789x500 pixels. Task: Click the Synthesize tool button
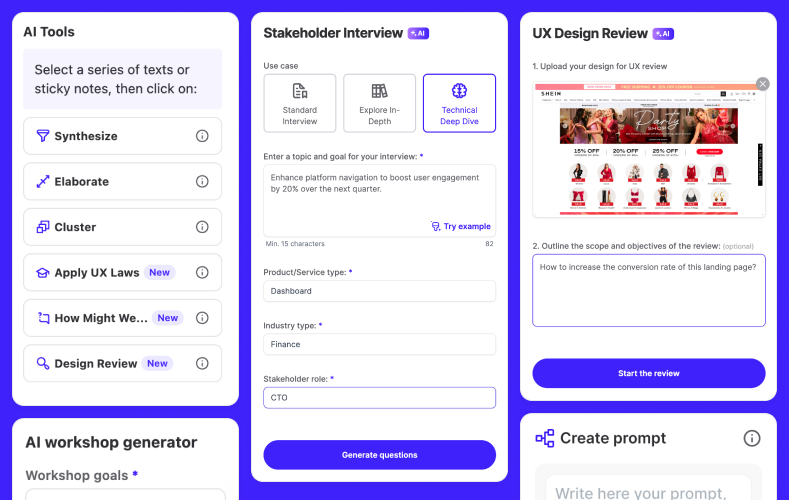coord(122,136)
